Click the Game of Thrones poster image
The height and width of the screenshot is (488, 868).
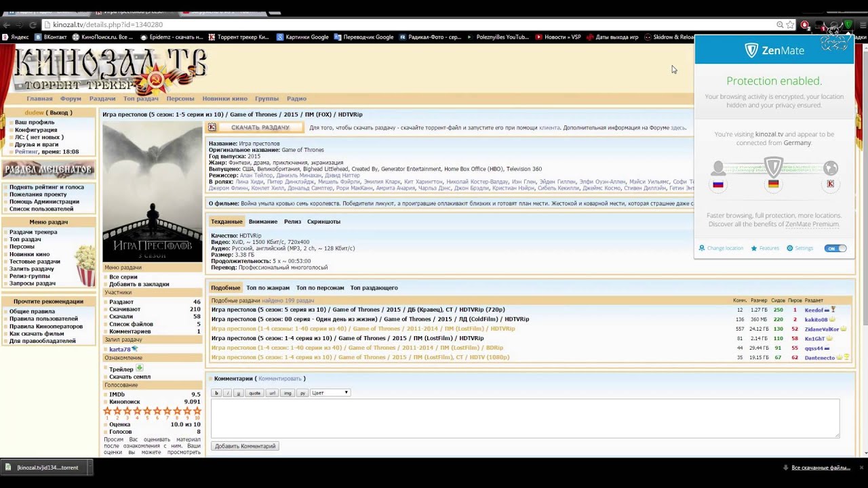coord(152,192)
